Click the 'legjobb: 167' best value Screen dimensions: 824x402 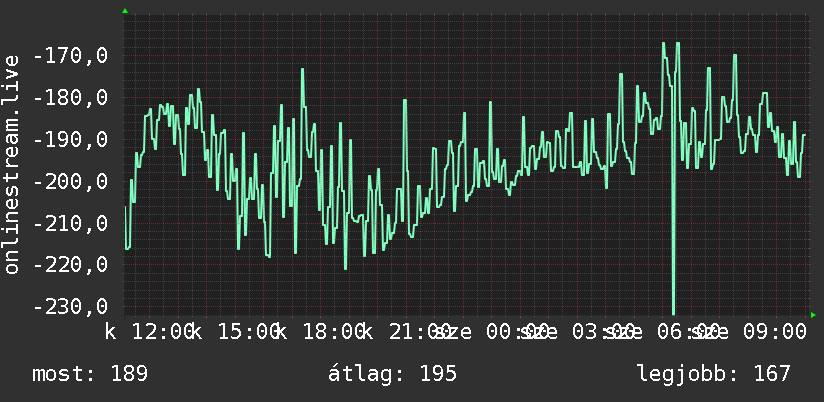click(714, 374)
